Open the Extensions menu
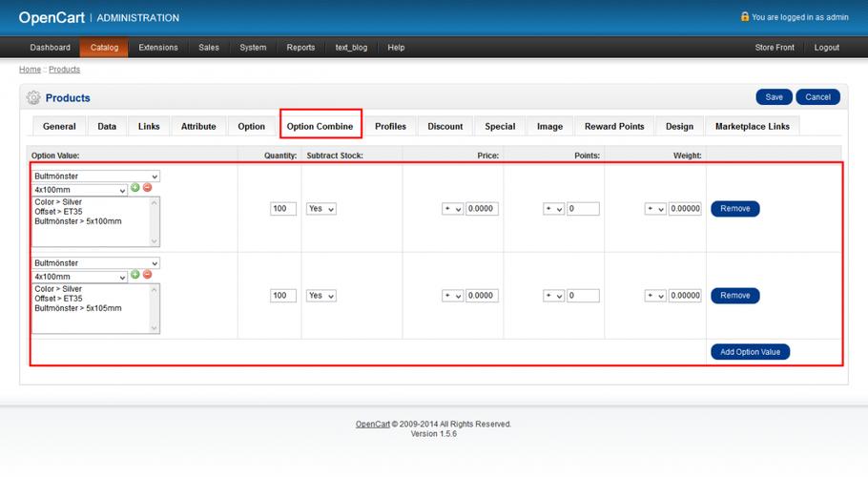The image size is (868, 477). [158, 47]
